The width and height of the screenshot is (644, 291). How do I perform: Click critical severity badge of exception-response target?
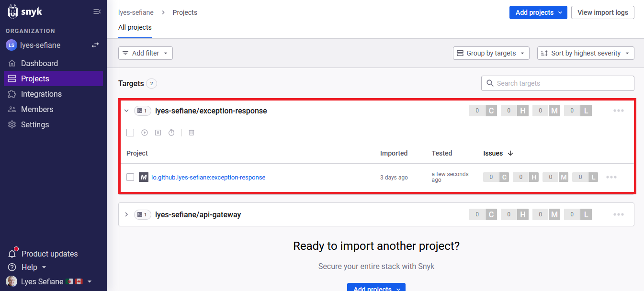pos(483,111)
